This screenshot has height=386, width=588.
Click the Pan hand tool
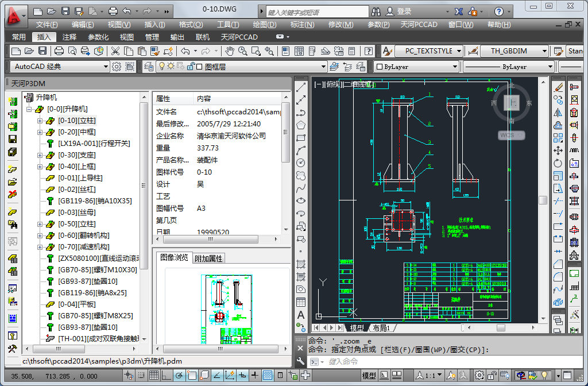pyautogui.click(x=230, y=51)
